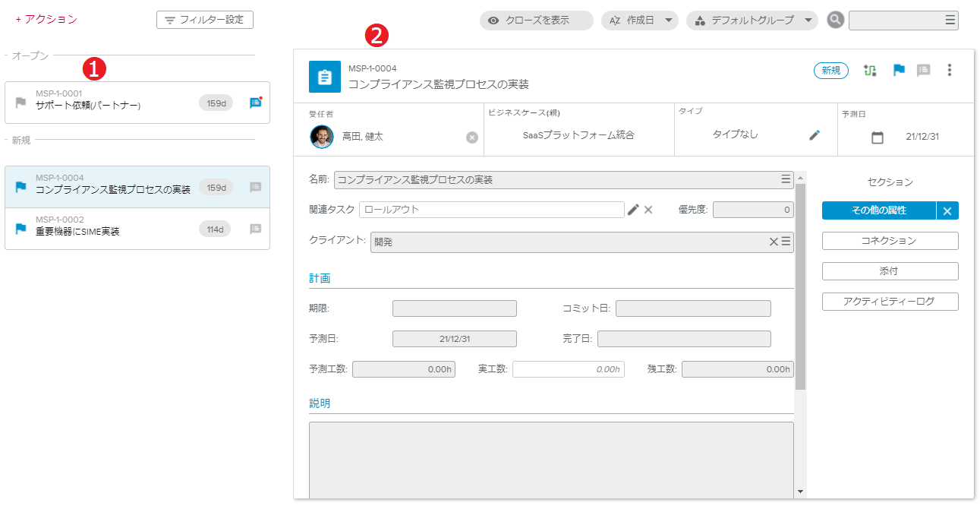This screenshot has width=980, height=506.
Task: Switch to the コネクション section
Action: point(890,241)
